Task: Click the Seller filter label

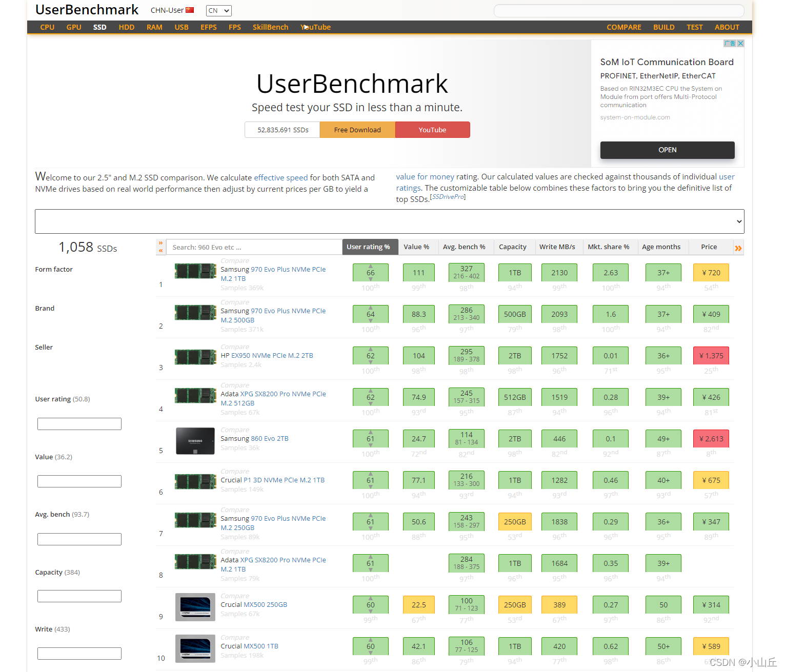Action: click(44, 347)
